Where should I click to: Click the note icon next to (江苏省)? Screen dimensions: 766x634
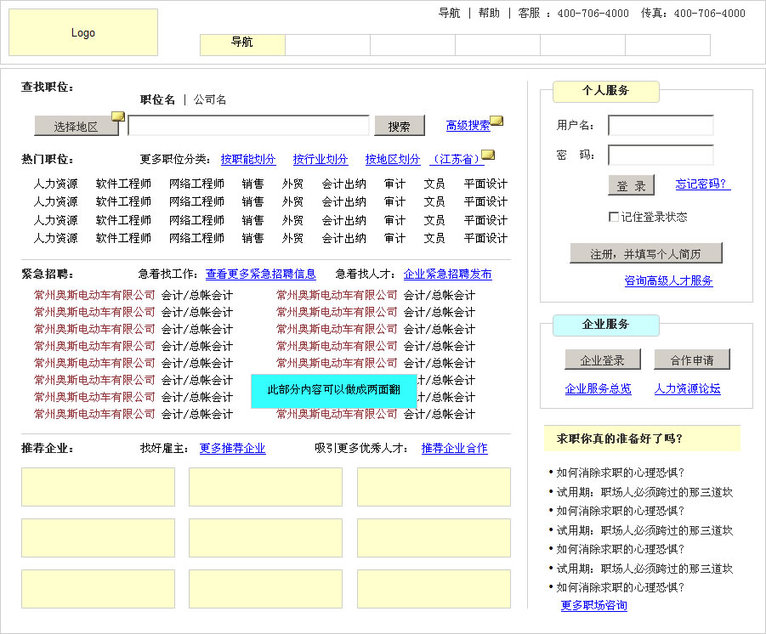(x=488, y=155)
